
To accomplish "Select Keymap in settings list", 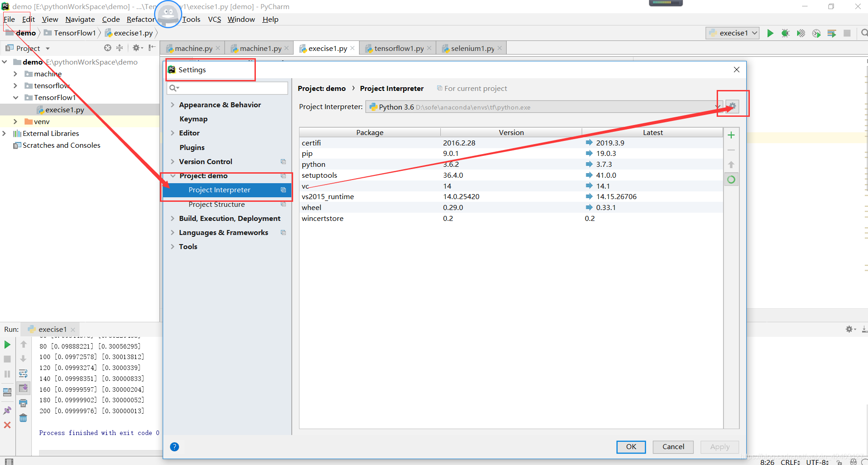I will click(193, 119).
